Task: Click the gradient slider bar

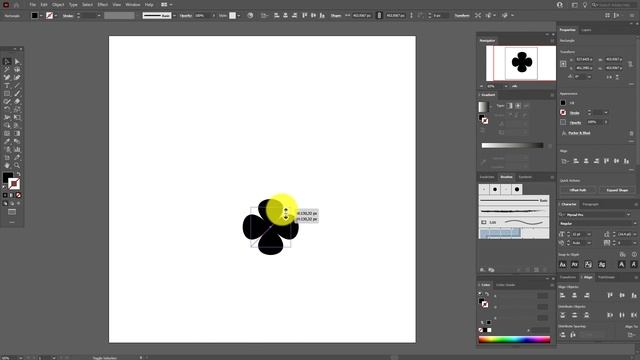Action: tap(512, 145)
